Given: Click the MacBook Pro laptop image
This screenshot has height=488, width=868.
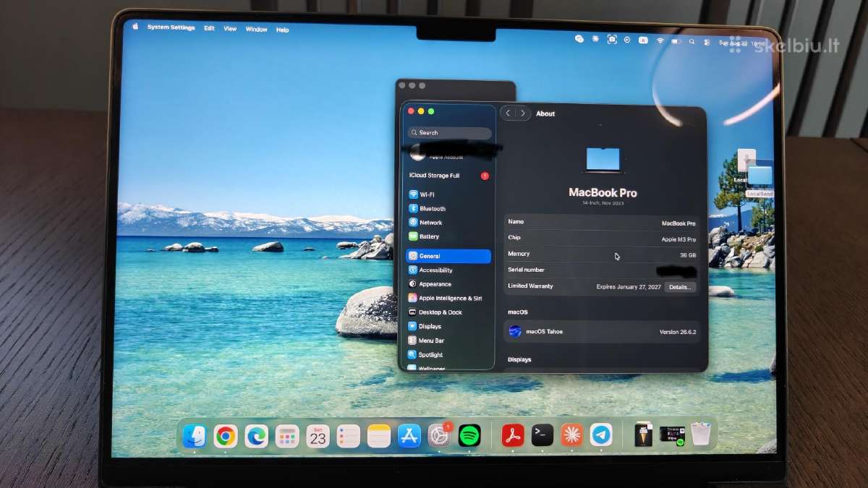Looking at the screenshot, I should [603, 160].
